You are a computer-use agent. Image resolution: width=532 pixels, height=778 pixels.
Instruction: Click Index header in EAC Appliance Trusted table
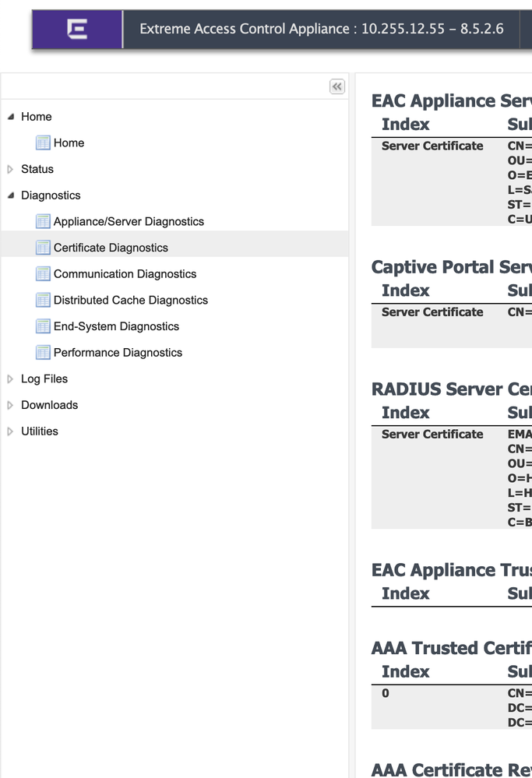tap(406, 593)
